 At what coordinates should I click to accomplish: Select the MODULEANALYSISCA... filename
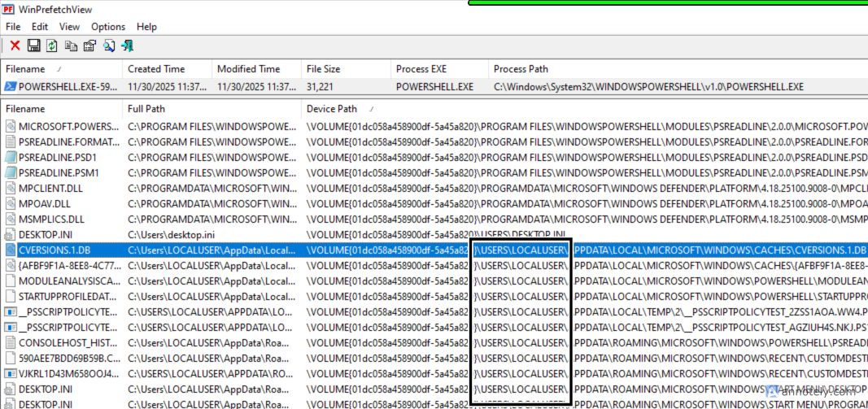[68, 281]
